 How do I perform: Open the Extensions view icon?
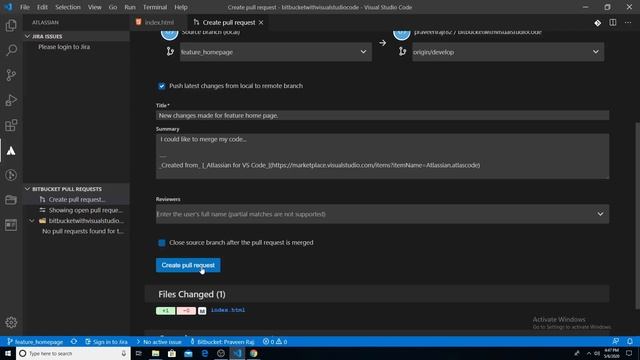point(11,125)
